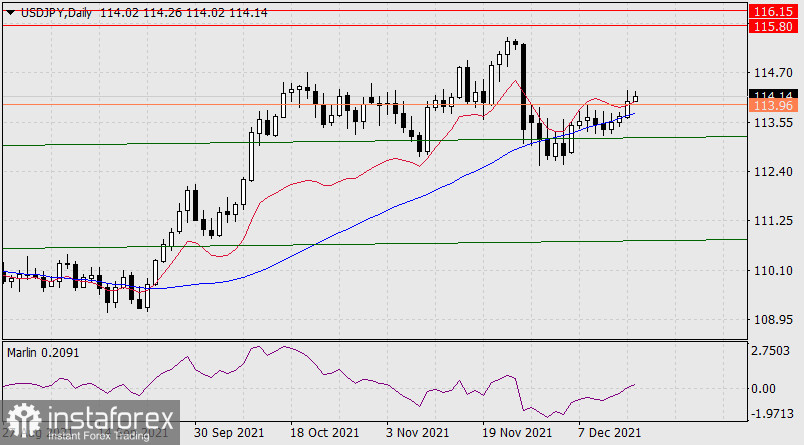Open the chart menu triangle beside USDJPY
This screenshot has width=804, height=445.
[11, 10]
